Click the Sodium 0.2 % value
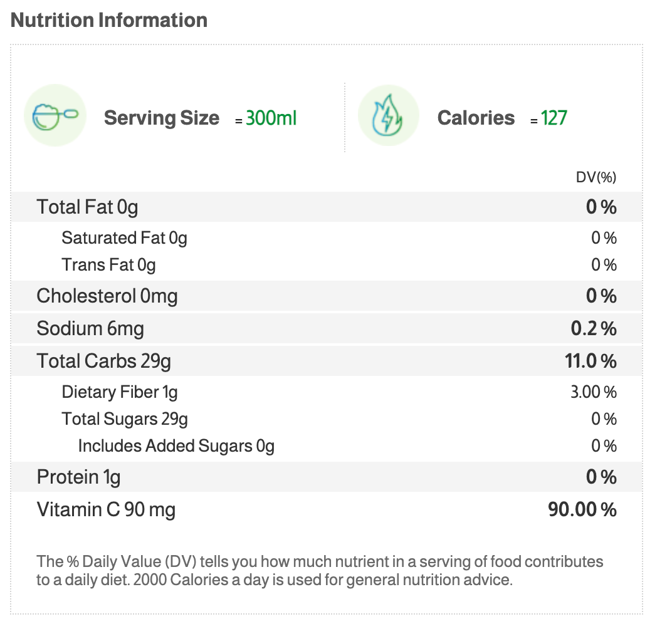The width and height of the screenshot is (672, 634). pos(594,329)
